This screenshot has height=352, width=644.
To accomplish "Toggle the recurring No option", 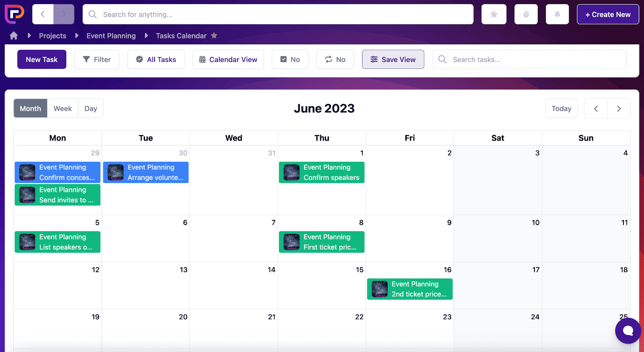I will (x=335, y=60).
